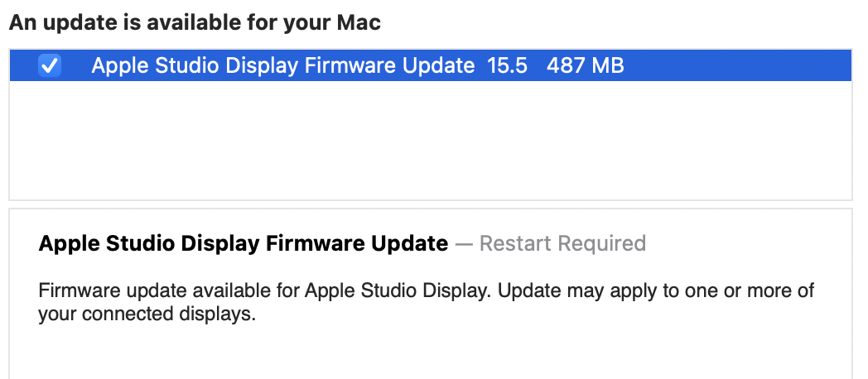
Task: Click the word 'Mac' in the top heading
Action: (359, 22)
